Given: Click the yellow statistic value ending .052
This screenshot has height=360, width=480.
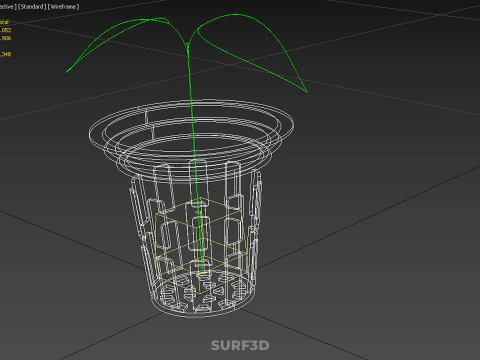Looking at the screenshot, I should (6, 30).
